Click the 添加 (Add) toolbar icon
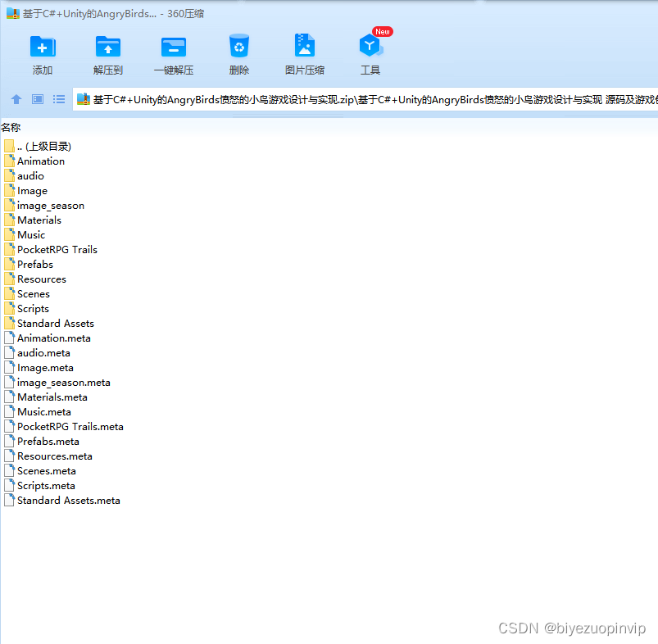The image size is (658, 644). (43, 46)
